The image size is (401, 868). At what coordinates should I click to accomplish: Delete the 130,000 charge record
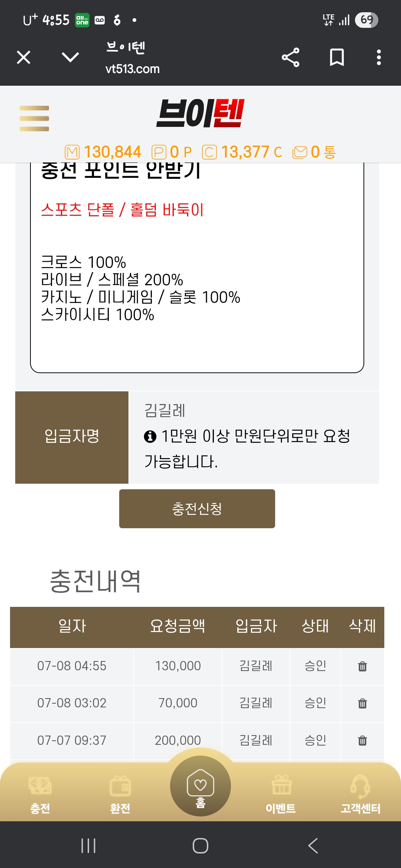tap(362, 666)
